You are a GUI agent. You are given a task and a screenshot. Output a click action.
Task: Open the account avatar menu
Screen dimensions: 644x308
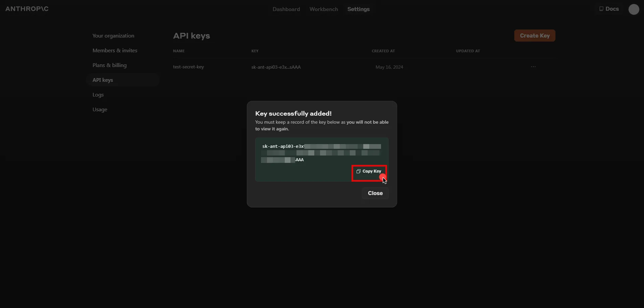click(x=634, y=9)
